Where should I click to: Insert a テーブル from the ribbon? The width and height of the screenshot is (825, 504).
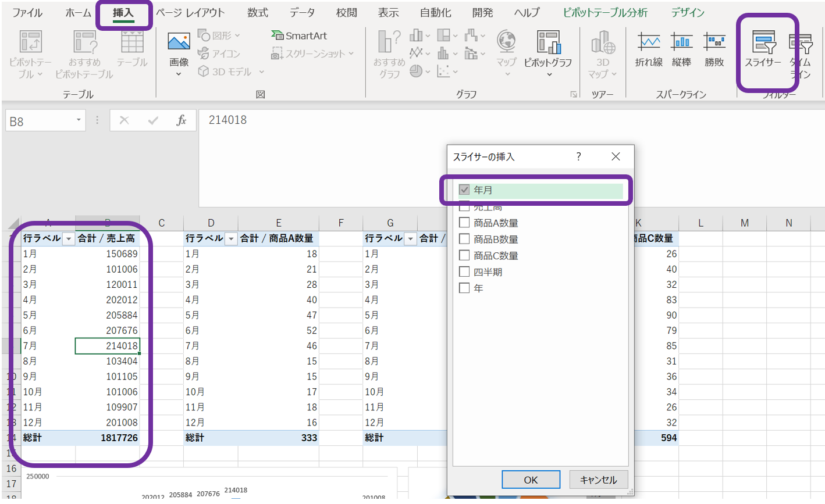(x=132, y=49)
